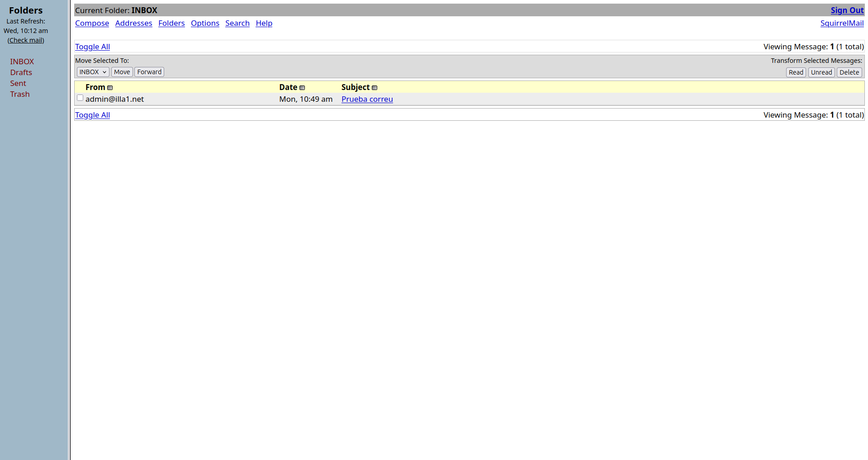Open the Compose page
868x460 pixels.
[92, 23]
